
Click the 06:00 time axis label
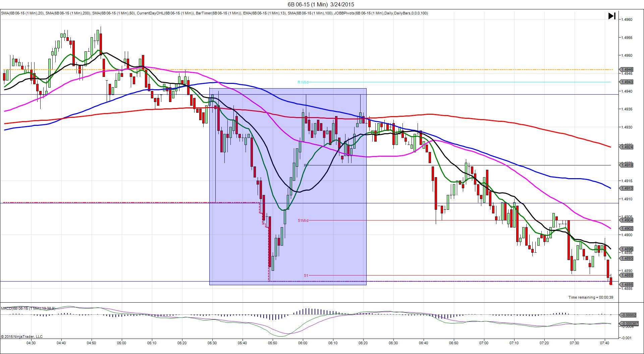click(x=303, y=343)
